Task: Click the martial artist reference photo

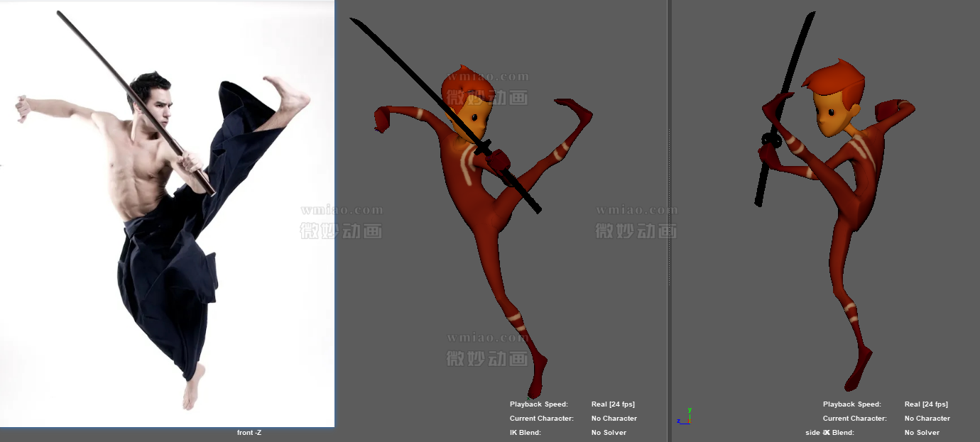Action: click(167, 213)
